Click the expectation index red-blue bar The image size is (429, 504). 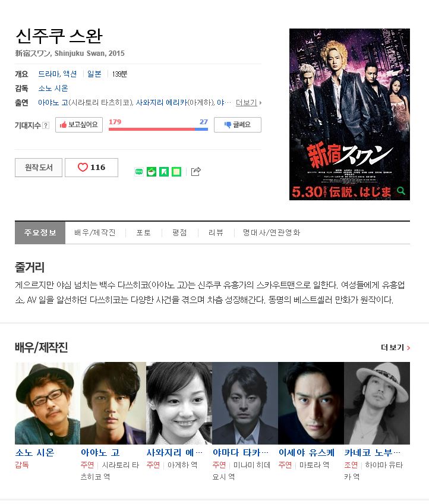(x=158, y=129)
